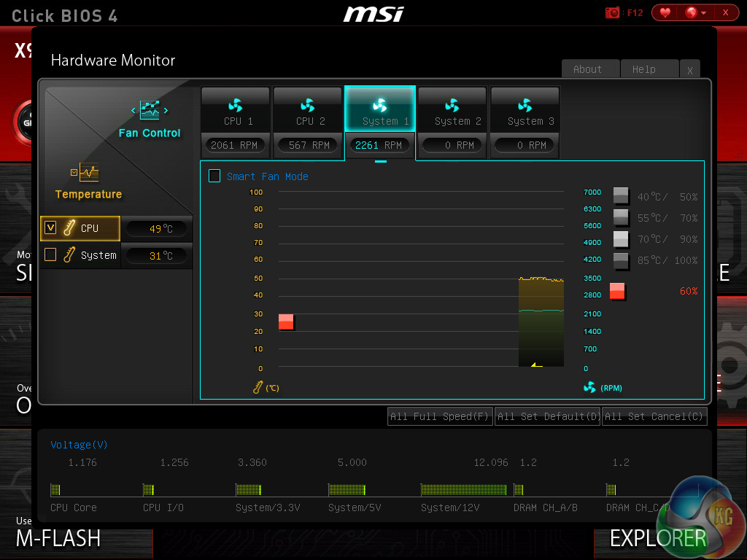Open the language globe dropdown
747x560 pixels.
695,12
